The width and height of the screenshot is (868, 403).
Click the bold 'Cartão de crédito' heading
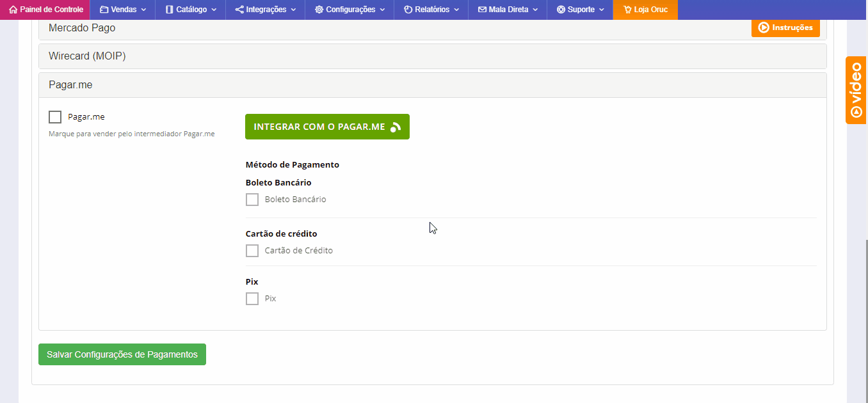(x=282, y=233)
